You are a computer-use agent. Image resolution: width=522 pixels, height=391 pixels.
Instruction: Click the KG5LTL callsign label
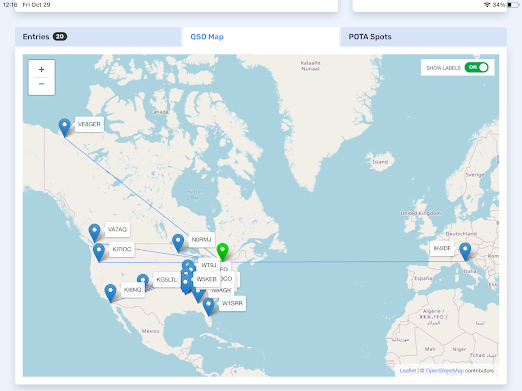click(x=167, y=280)
